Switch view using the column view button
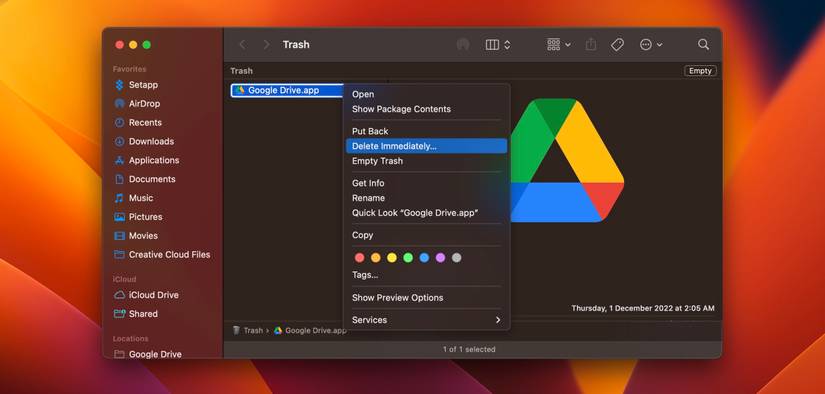Viewport: 825px width, 394px height. coord(492,45)
